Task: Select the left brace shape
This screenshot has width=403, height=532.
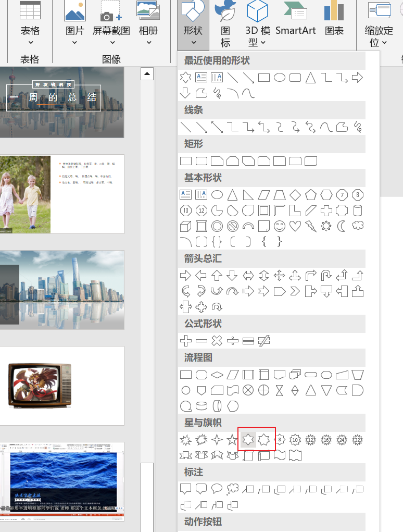Action: point(264,242)
